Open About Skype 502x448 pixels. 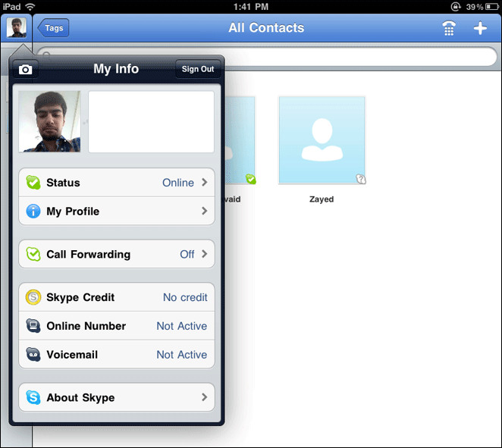point(117,397)
